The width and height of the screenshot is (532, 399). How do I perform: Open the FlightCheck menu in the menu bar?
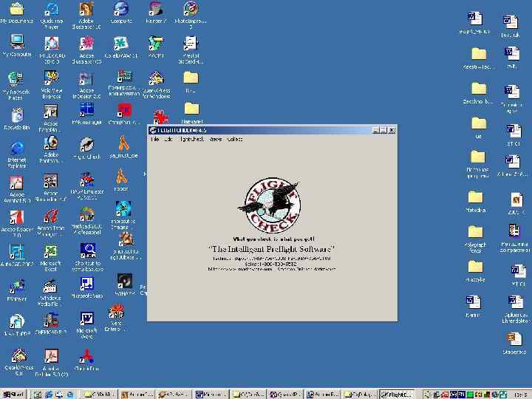[x=192, y=139]
